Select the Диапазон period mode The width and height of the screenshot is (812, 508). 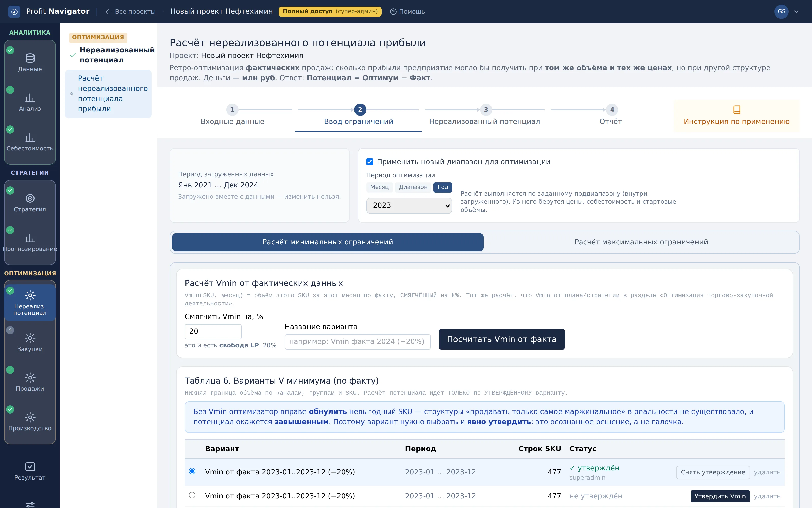413,187
